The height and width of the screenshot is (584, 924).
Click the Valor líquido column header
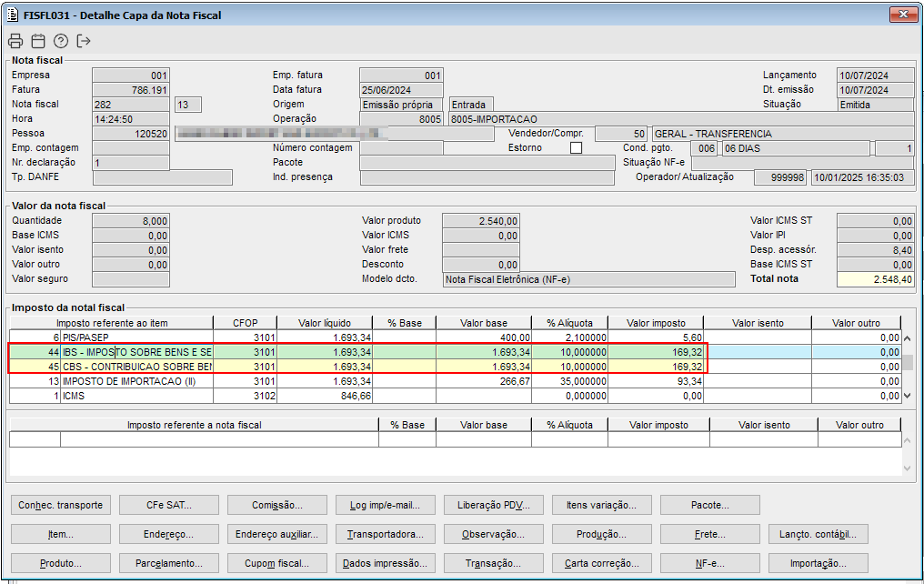325,323
